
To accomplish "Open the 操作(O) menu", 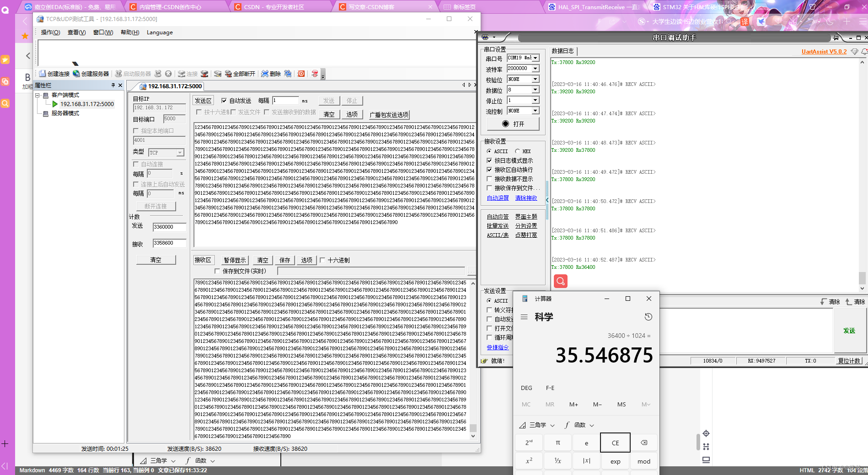I will [50, 32].
